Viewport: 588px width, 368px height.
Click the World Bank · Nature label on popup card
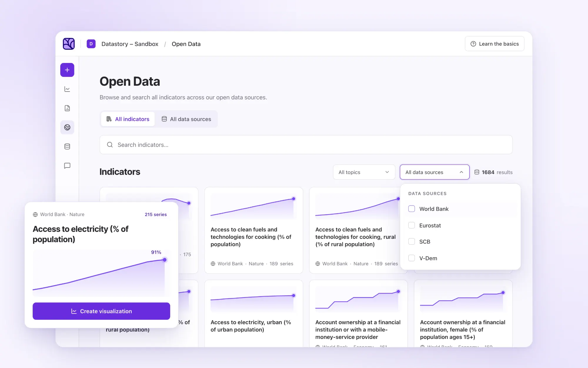click(62, 215)
